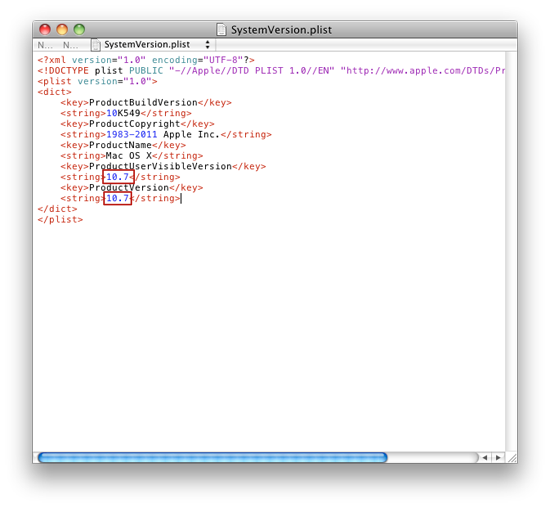Open the SystemVersion.plist file popup menu
This screenshot has width=550, height=508.
tap(152, 45)
